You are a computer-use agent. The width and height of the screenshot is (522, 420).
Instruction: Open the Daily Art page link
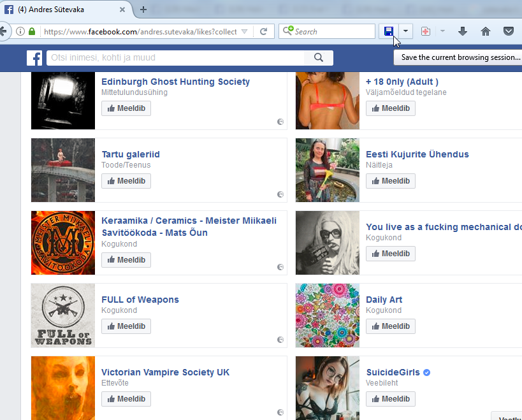coord(384,300)
